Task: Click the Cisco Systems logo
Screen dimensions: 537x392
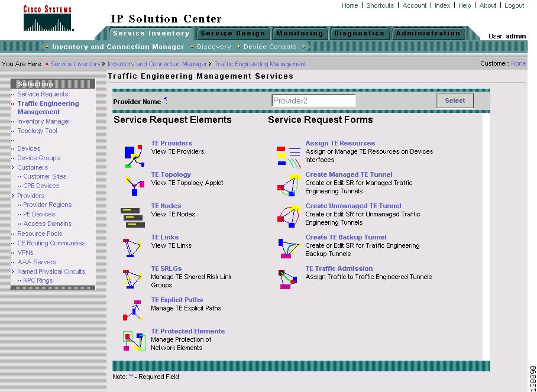Action: pos(47,18)
